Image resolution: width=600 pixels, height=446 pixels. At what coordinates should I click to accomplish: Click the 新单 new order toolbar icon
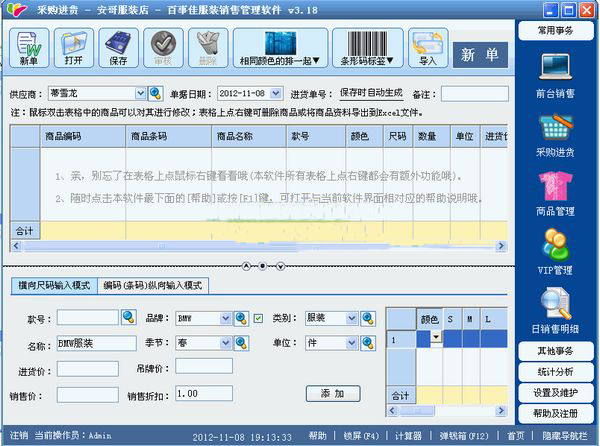click(x=29, y=48)
